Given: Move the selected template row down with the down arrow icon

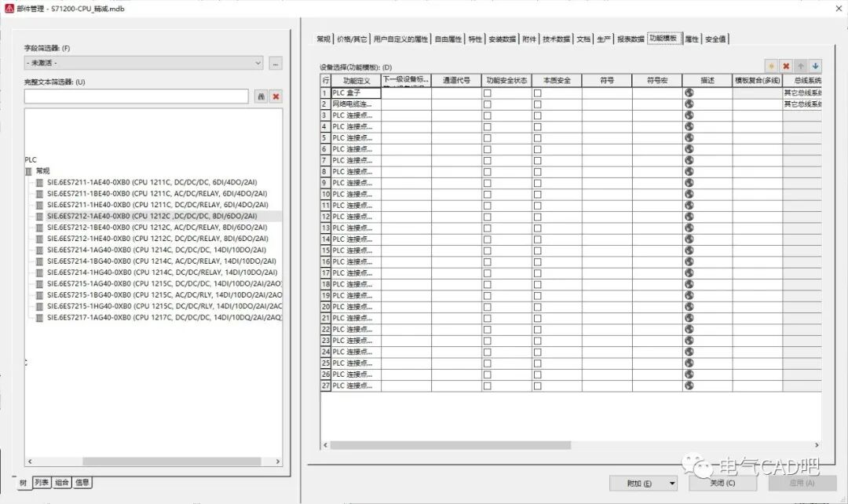Looking at the screenshot, I should coord(814,66).
